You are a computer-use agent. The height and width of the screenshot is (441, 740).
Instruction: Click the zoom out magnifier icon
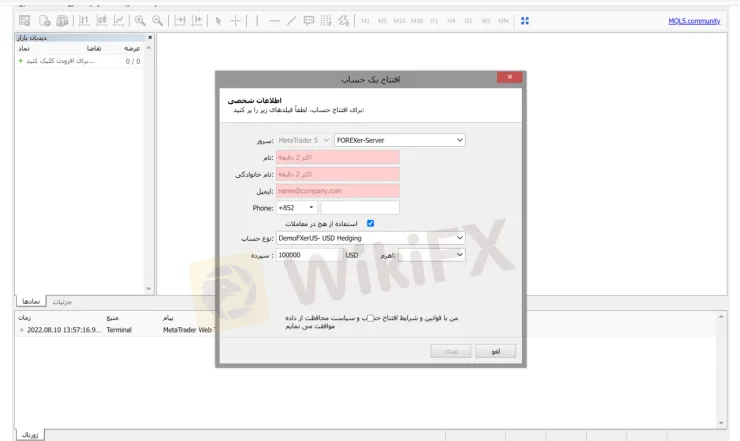157,20
